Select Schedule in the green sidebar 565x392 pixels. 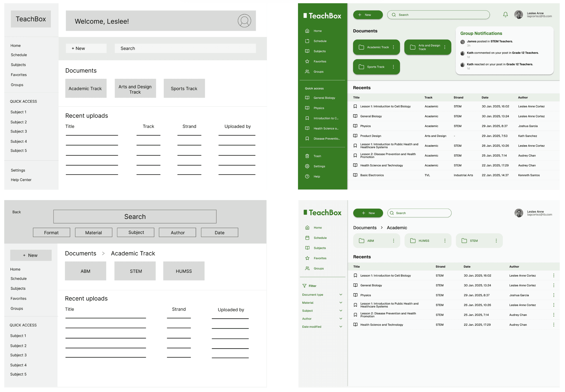320,41
